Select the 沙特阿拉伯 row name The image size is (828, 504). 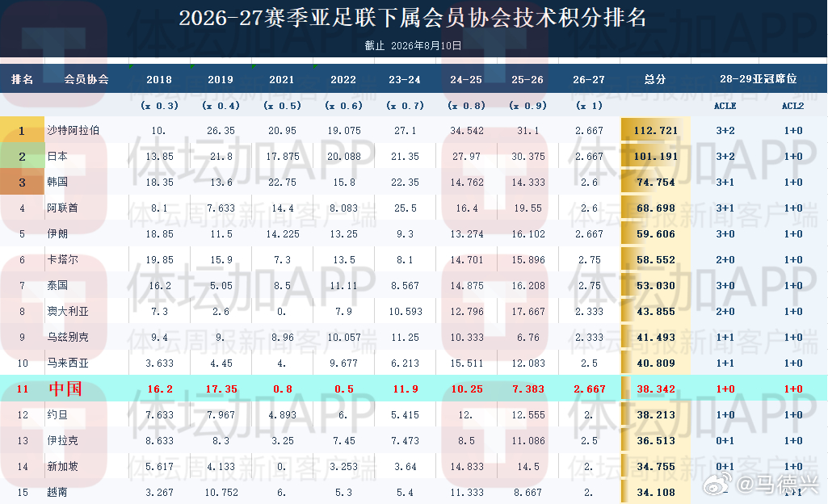73,130
